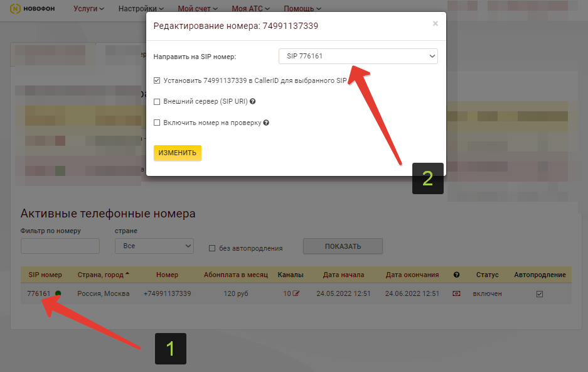This screenshot has height=372, width=588.
Task: Click 'Россия, Москва' table cell
Action: (104, 293)
